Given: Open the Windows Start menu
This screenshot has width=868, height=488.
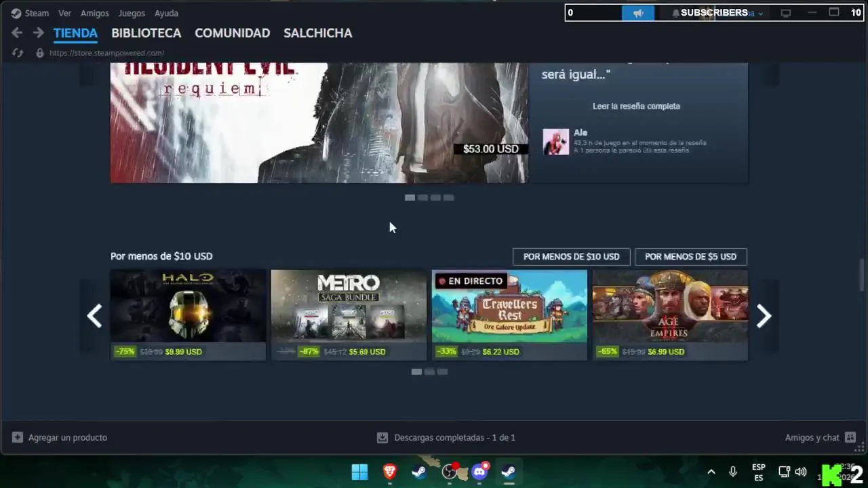Looking at the screenshot, I should [359, 472].
